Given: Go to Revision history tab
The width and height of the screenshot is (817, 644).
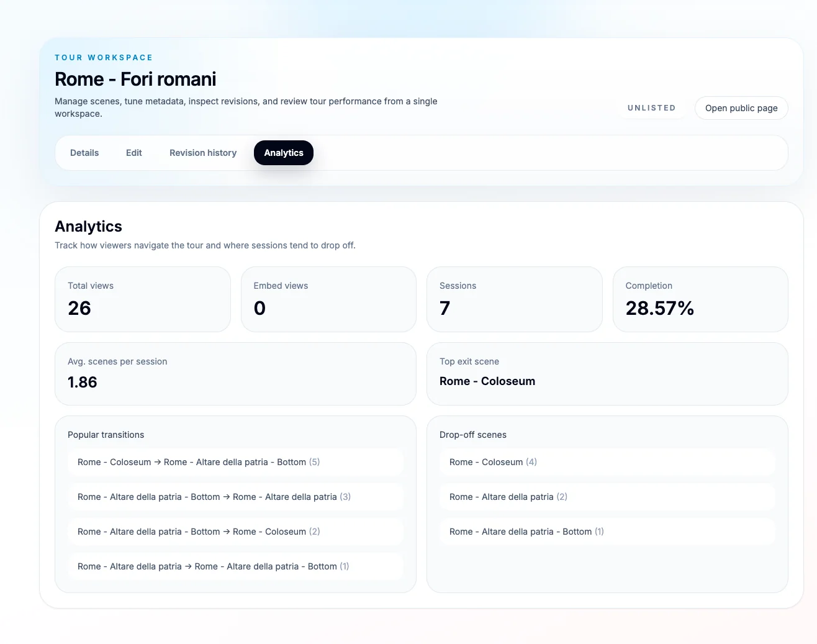Looking at the screenshot, I should (203, 153).
